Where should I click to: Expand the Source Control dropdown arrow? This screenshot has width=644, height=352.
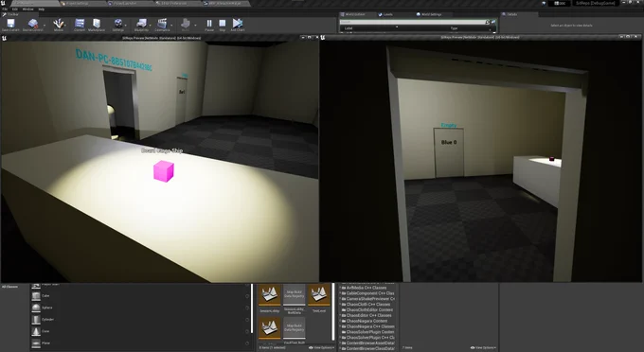tap(45, 25)
